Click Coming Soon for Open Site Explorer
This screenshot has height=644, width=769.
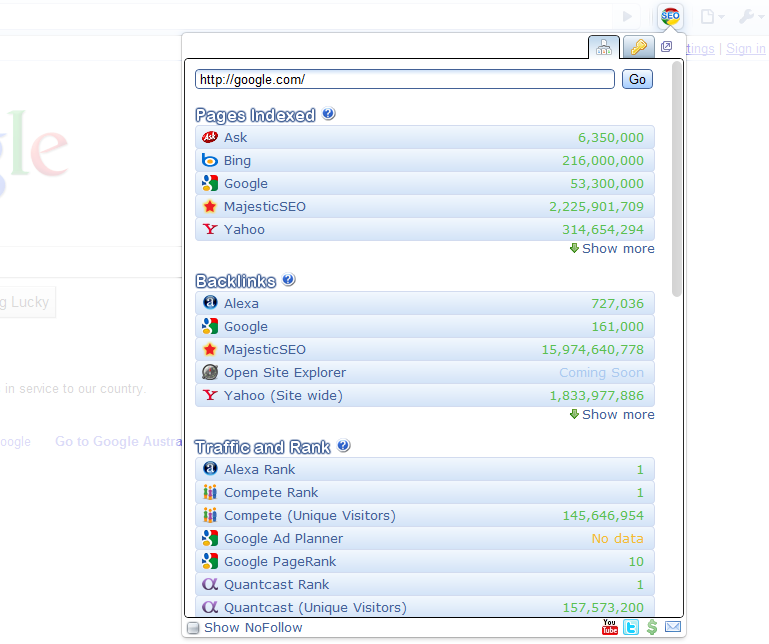(601, 373)
